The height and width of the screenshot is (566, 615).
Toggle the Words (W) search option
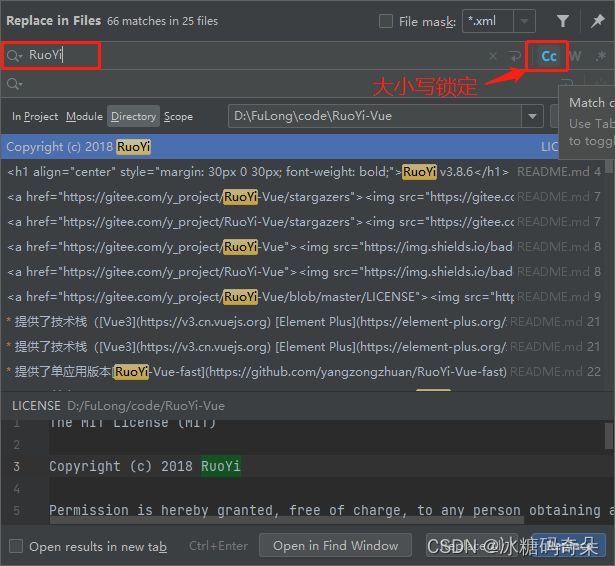point(575,56)
